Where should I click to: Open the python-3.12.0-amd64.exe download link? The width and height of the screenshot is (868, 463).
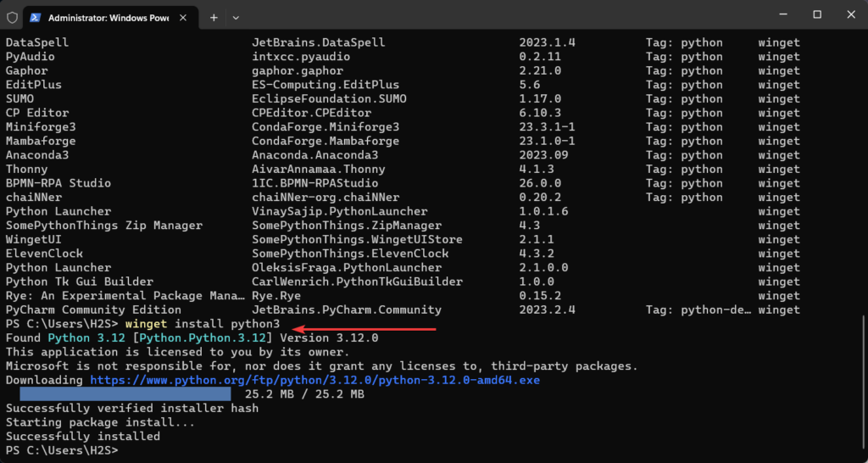(x=315, y=381)
